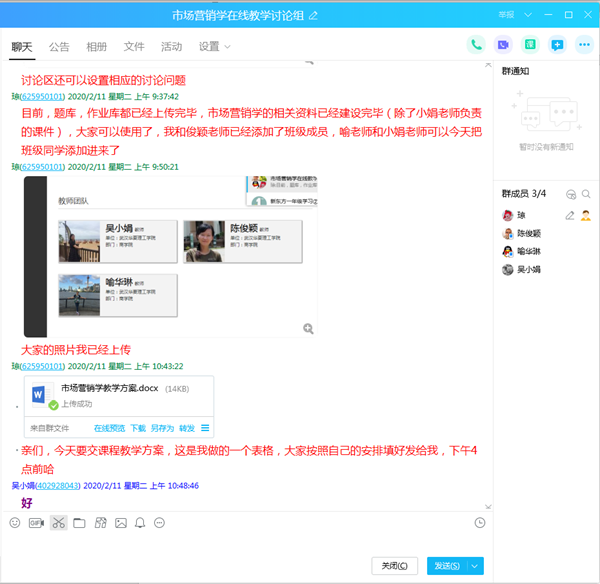The image size is (600, 584).
Task: Expand the 设置 dropdown tab
Action: pyautogui.click(x=214, y=47)
